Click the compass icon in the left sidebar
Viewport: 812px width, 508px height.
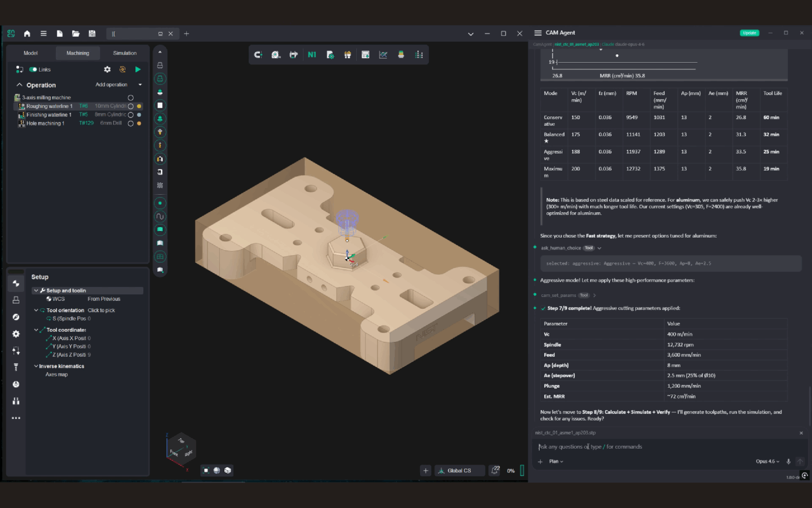click(x=16, y=317)
